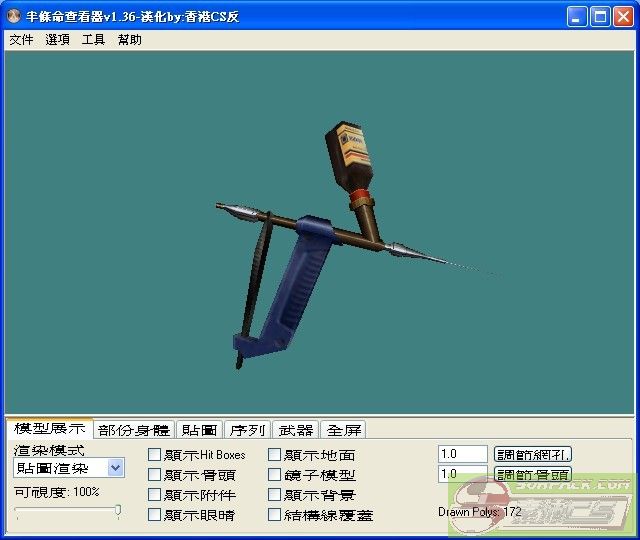The width and height of the screenshot is (640, 540).
Task: Click the 調節網孔 button
Action: pos(533,454)
